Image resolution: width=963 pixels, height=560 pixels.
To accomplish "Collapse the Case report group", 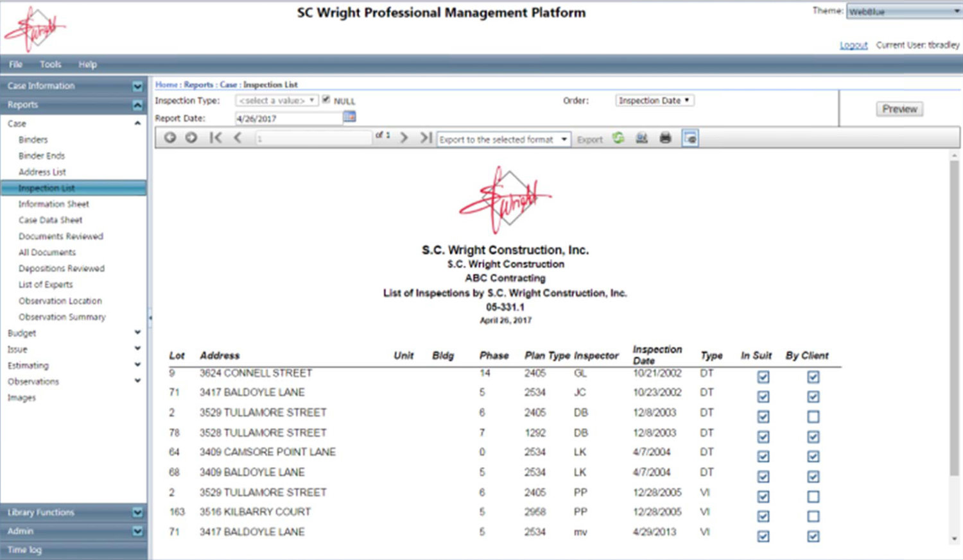I will pyautogui.click(x=137, y=123).
